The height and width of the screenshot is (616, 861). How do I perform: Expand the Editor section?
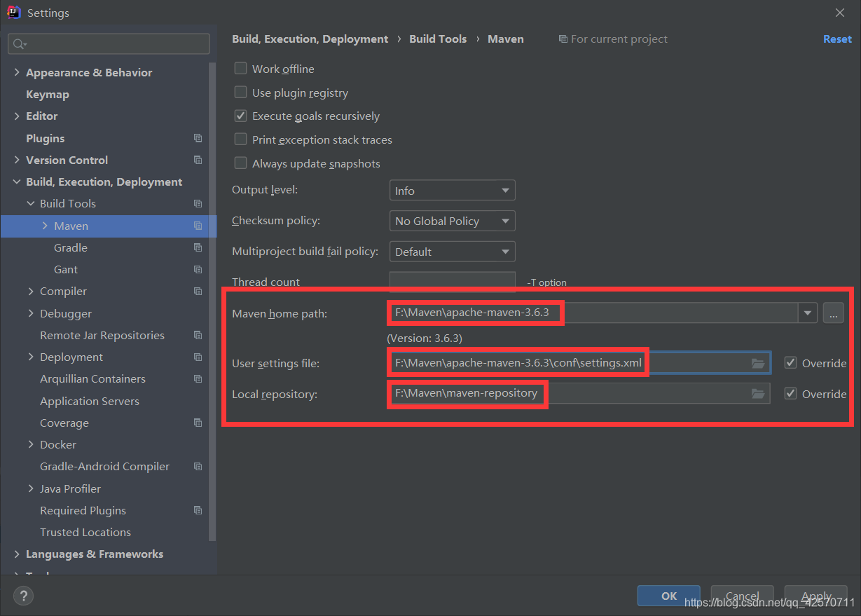17,116
